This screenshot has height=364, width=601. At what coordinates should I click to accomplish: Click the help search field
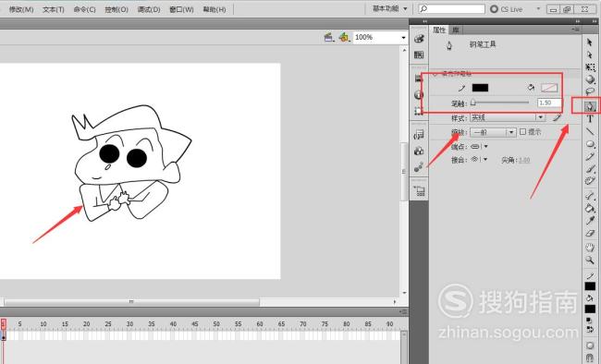click(x=451, y=8)
